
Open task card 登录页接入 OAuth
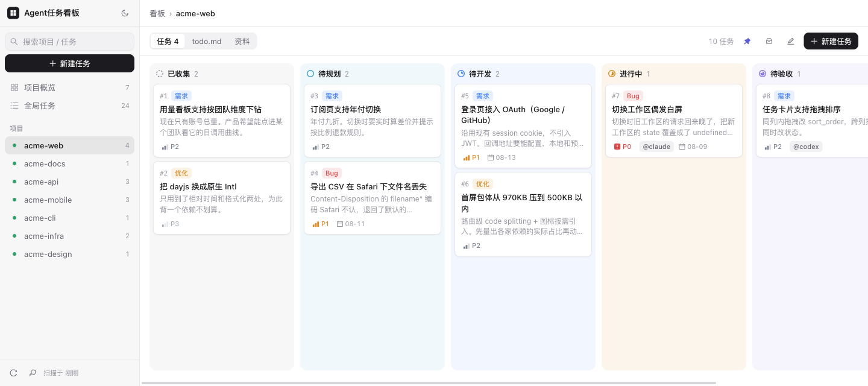coord(523,126)
